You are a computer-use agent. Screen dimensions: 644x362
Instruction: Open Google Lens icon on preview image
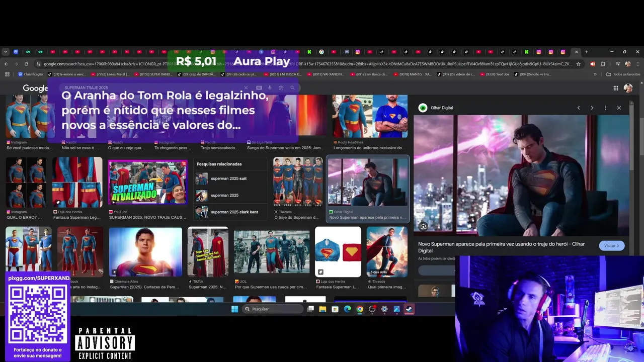click(x=423, y=227)
